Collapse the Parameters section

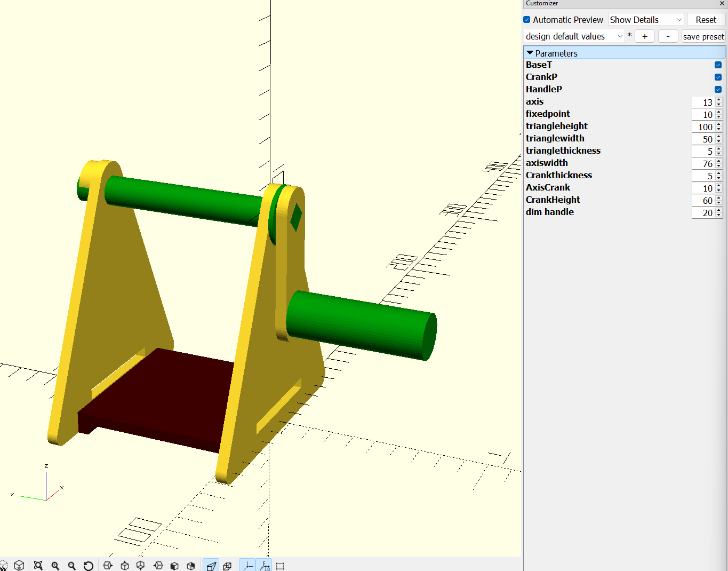point(530,53)
